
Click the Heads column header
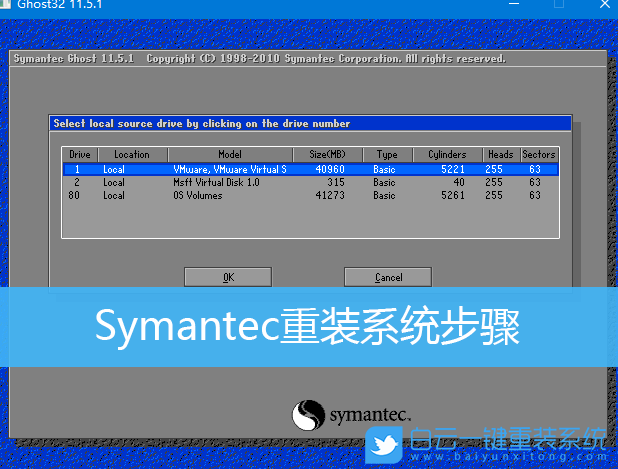(x=501, y=154)
